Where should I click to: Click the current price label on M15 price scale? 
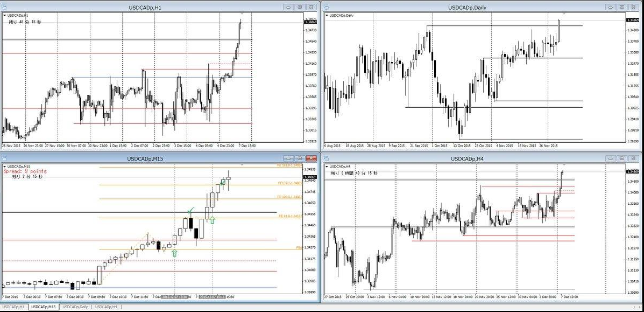tap(310, 176)
